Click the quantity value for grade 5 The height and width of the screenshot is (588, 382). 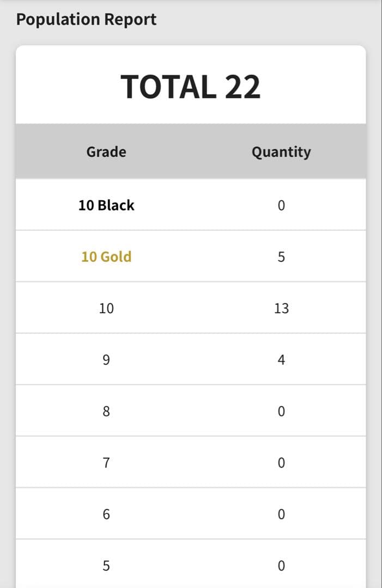tap(281, 566)
